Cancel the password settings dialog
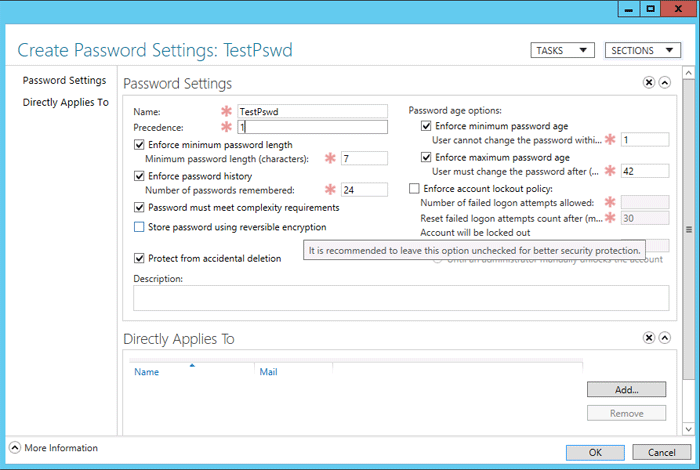The width and height of the screenshot is (700, 470). (x=661, y=452)
